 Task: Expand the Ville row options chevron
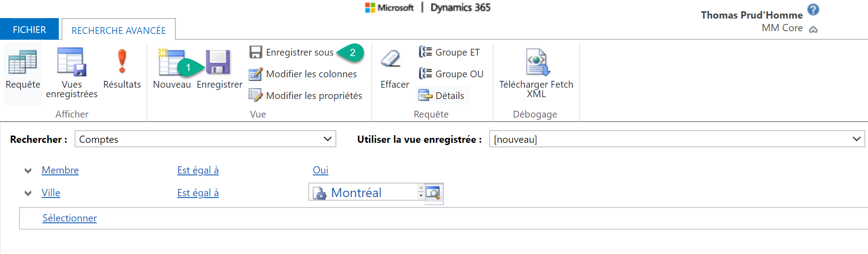[28, 193]
